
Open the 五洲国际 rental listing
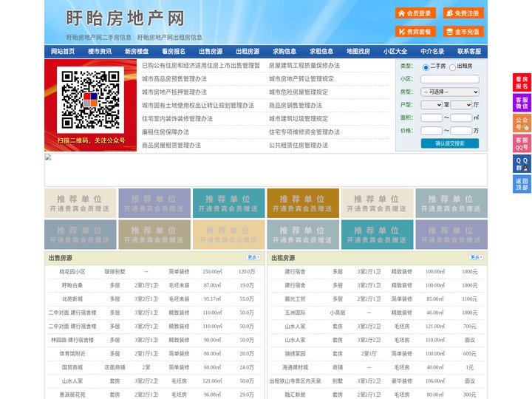point(295,313)
